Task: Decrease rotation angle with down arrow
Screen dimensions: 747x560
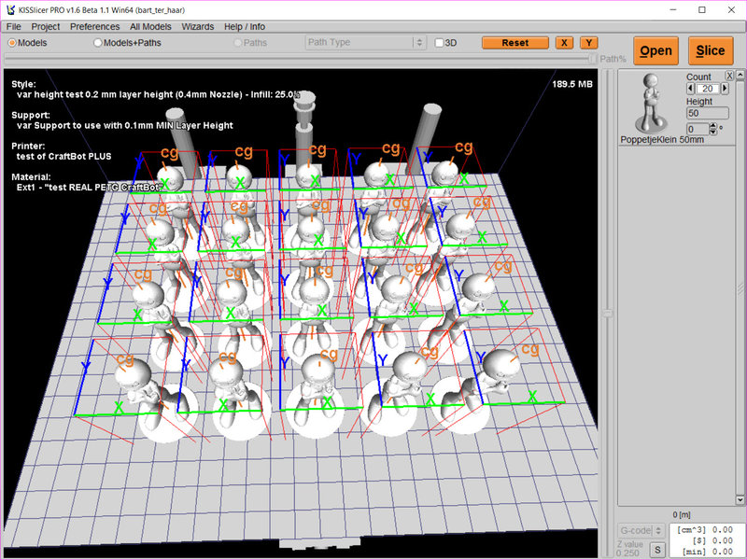Action: (713, 132)
